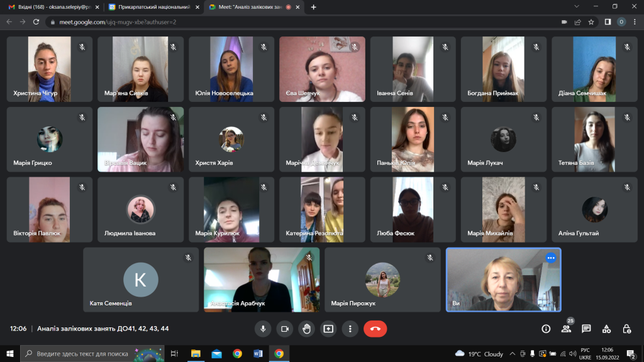Open a new browser tab
This screenshot has height=362, width=644.
click(x=314, y=7)
